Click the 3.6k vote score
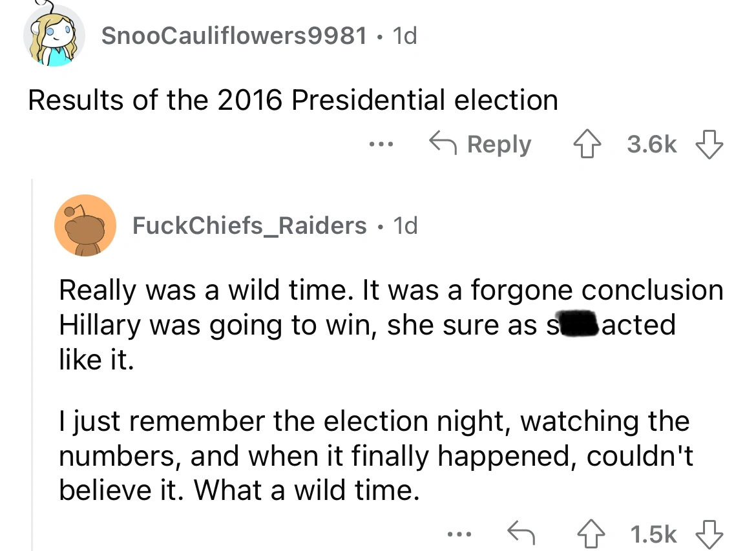 pos(652,145)
